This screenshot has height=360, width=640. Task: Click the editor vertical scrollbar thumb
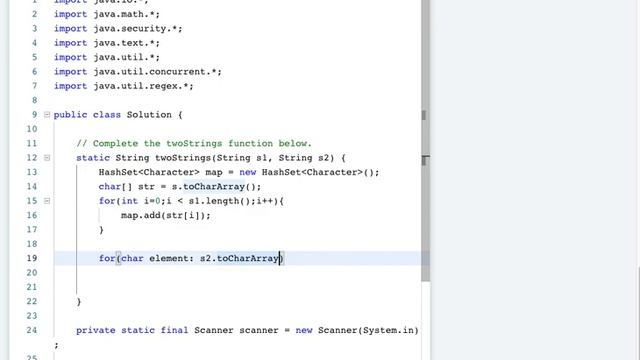coord(425,141)
